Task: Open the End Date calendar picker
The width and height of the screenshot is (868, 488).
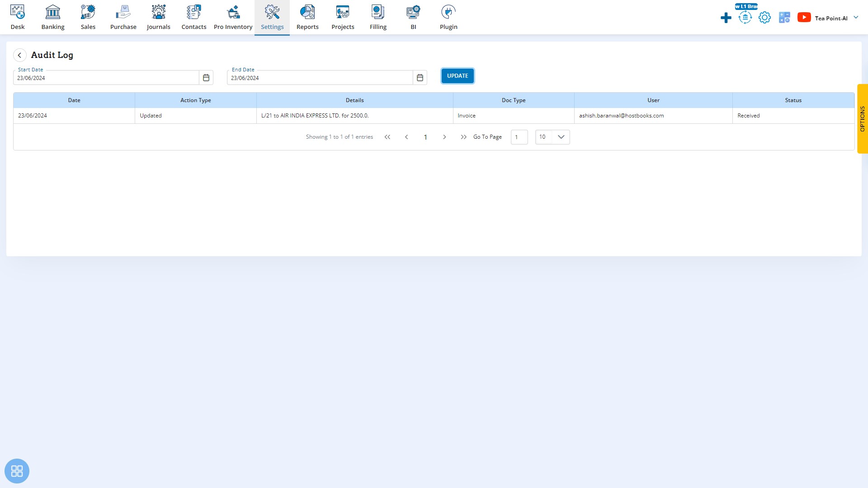Action: (420, 78)
